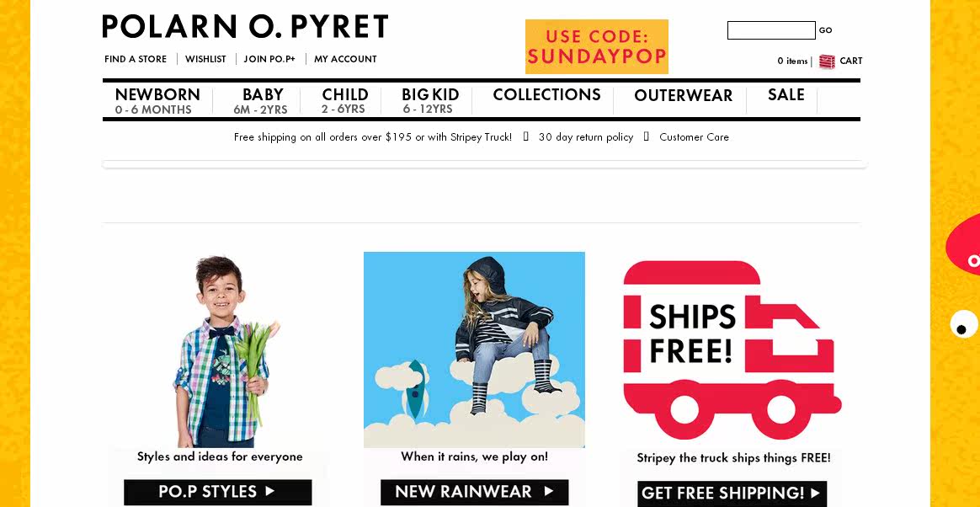Open the Find a Store link
This screenshot has height=507, width=980.
pos(136,60)
